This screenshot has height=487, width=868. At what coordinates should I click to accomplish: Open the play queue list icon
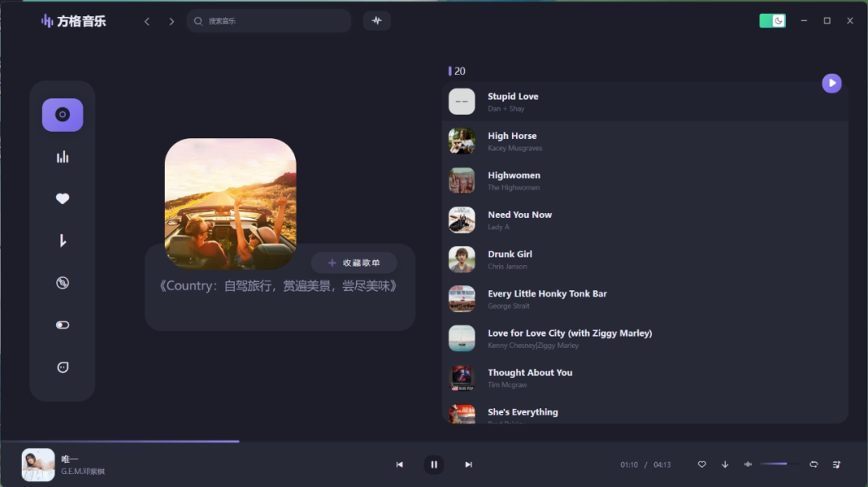pos(837,464)
